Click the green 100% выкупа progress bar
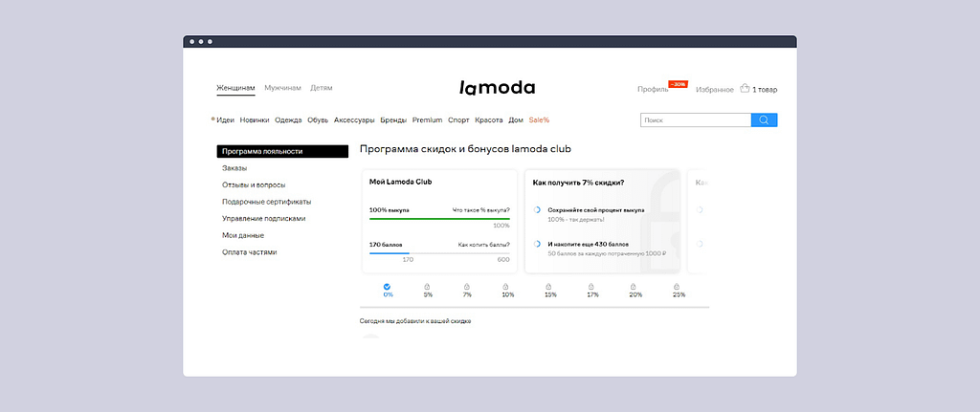 coord(439,219)
